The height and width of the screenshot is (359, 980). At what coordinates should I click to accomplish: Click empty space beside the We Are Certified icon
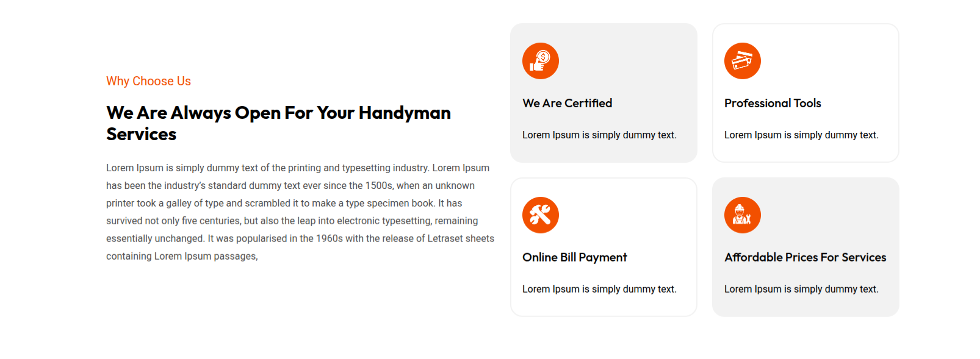[629, 61]
